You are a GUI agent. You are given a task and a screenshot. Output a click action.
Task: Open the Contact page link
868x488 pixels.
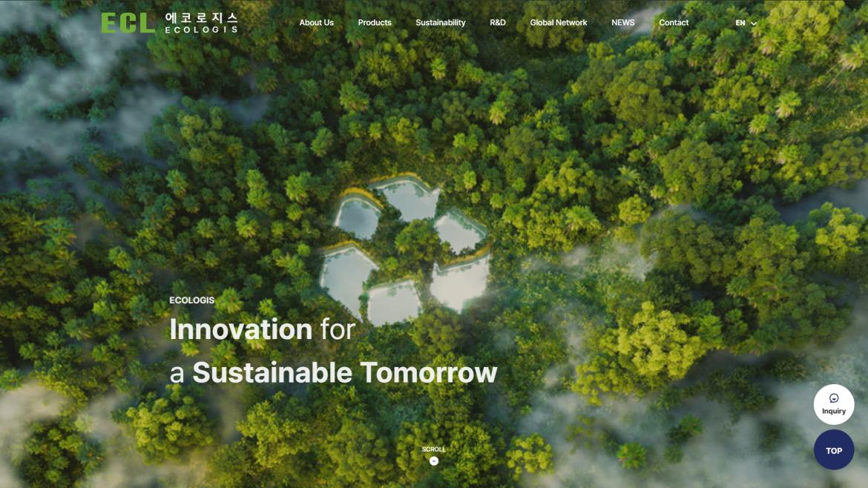(x=674, y=23)
